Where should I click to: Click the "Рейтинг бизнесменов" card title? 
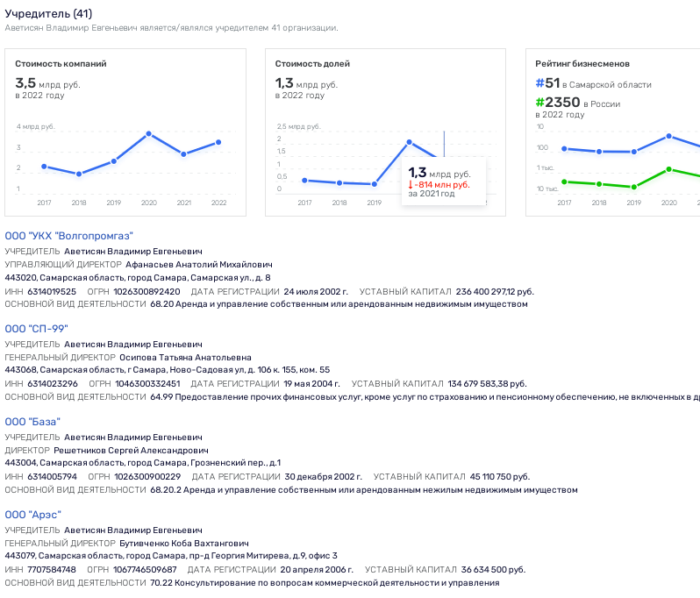point(582,64)
